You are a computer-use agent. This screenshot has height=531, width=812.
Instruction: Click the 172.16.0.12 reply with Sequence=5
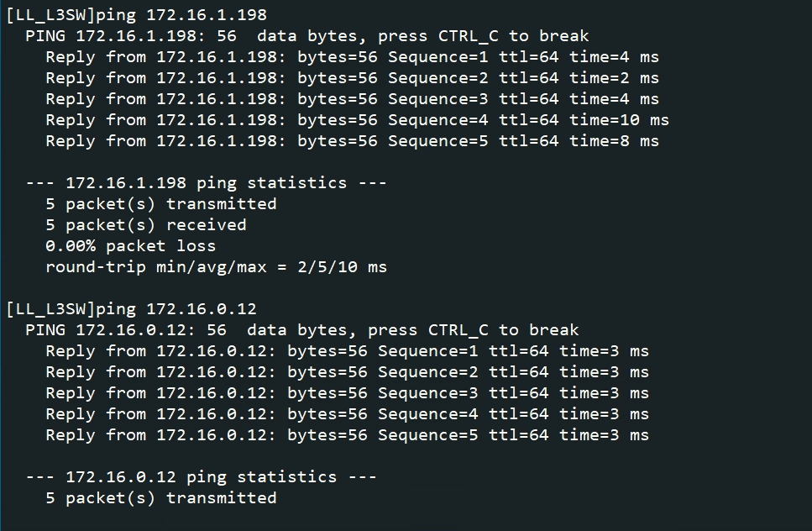(x=347, y=435)
